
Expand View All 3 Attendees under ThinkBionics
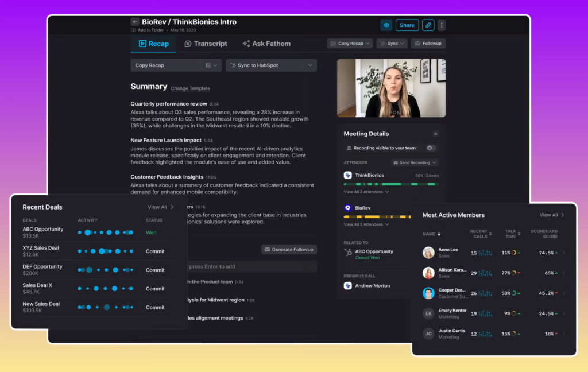pos(366,192)
